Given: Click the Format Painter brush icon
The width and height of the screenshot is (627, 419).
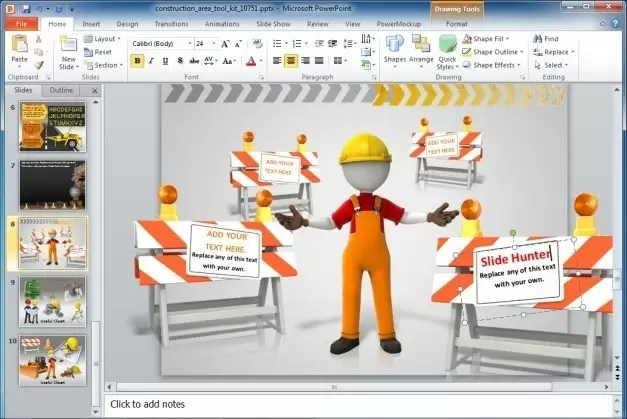Looking at the screenshot, I should point(39,65).
